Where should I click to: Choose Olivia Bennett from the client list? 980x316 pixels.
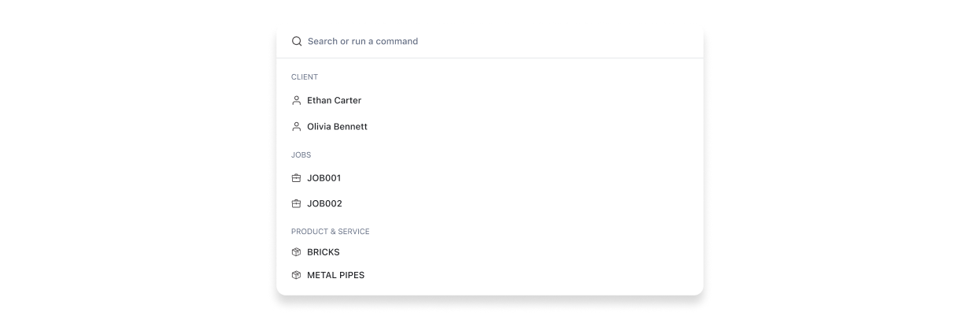(x=490, y=127)
